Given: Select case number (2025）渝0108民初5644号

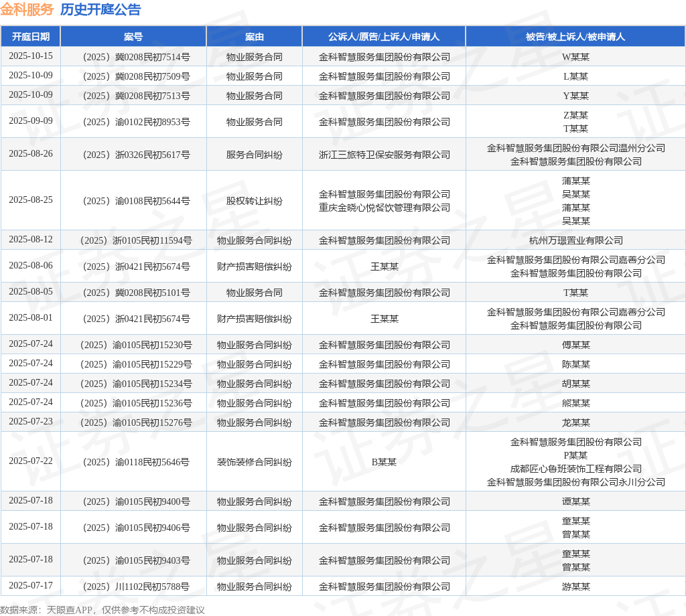Looking at the screenshot, I should click(136, 201).
